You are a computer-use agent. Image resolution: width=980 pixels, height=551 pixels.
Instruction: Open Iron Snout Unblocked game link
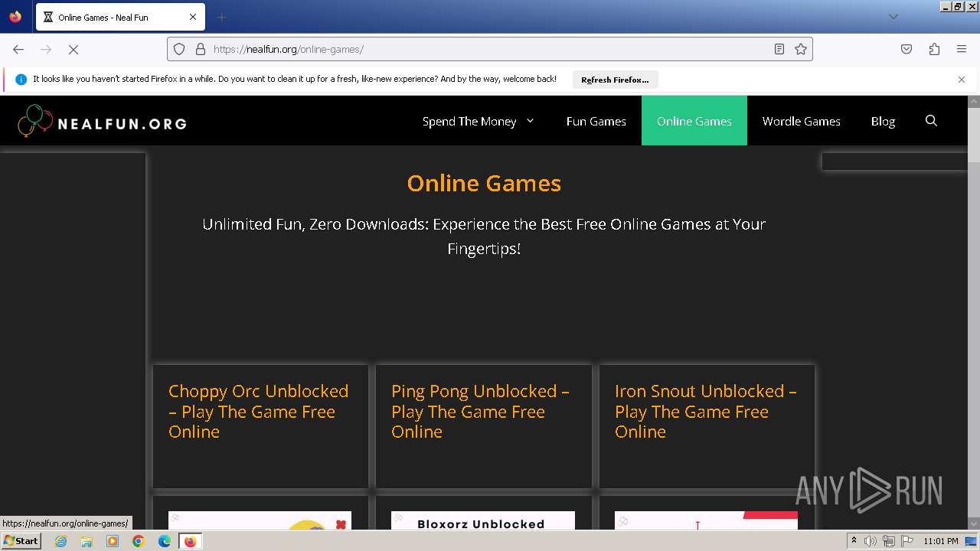tap(705, 411)
